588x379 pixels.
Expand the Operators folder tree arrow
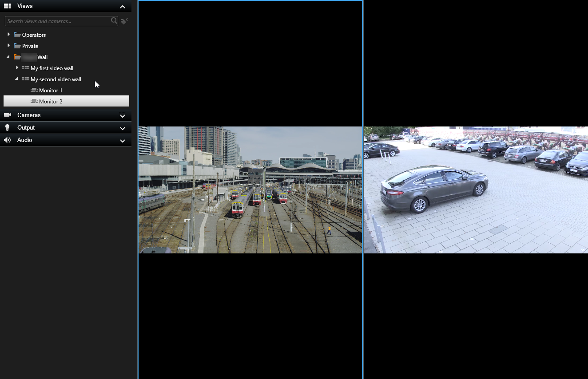coord(8,34)
